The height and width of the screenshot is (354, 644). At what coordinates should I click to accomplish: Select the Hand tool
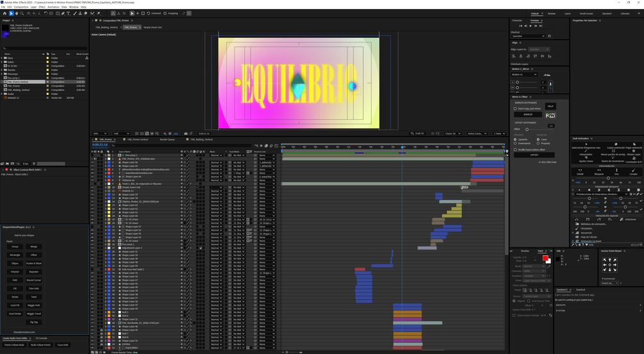pyautogui.click(x=17, y=13)
